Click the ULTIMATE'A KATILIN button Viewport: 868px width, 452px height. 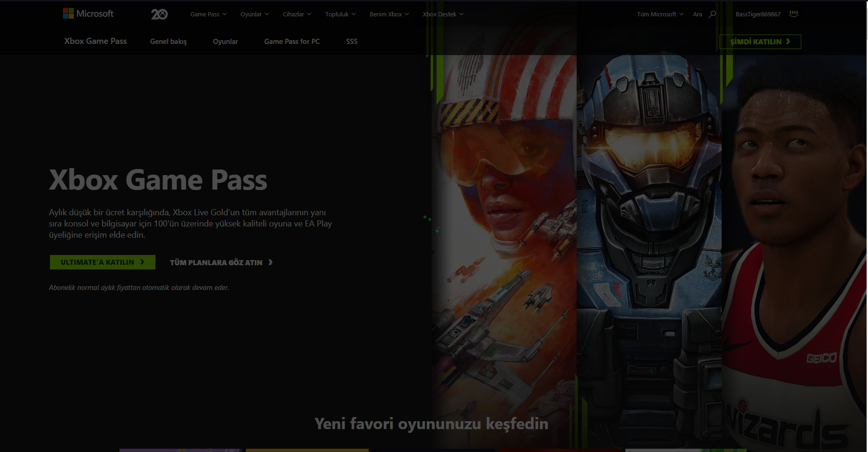[103, 262]
